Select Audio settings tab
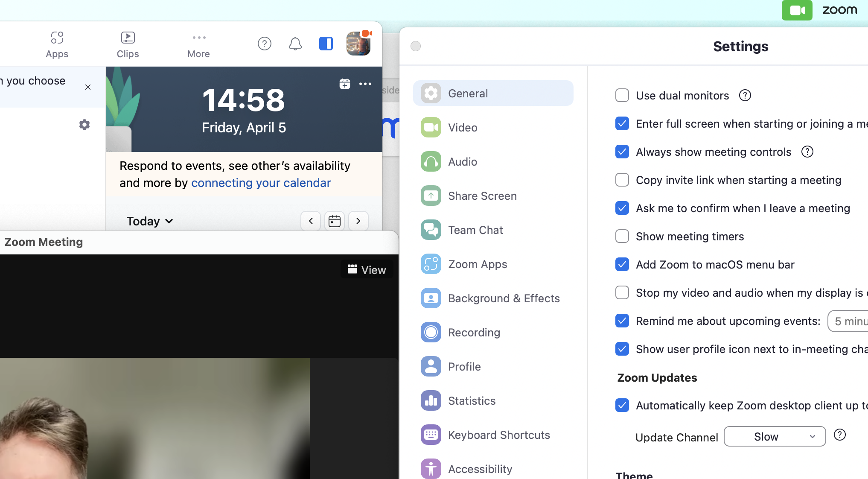Image resolution: width=868 pixels, height=479 pixels. point(462,162)
